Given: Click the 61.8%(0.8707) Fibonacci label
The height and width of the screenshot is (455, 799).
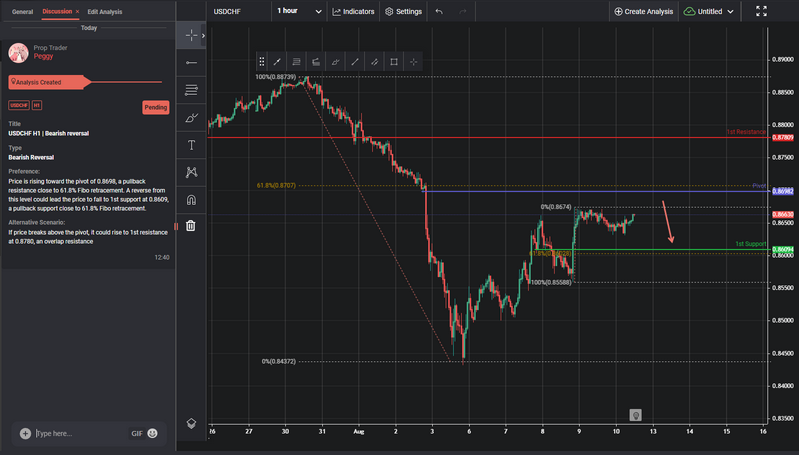Looking at the screenshot, I should pyautogui.click(x=276, y=185).
